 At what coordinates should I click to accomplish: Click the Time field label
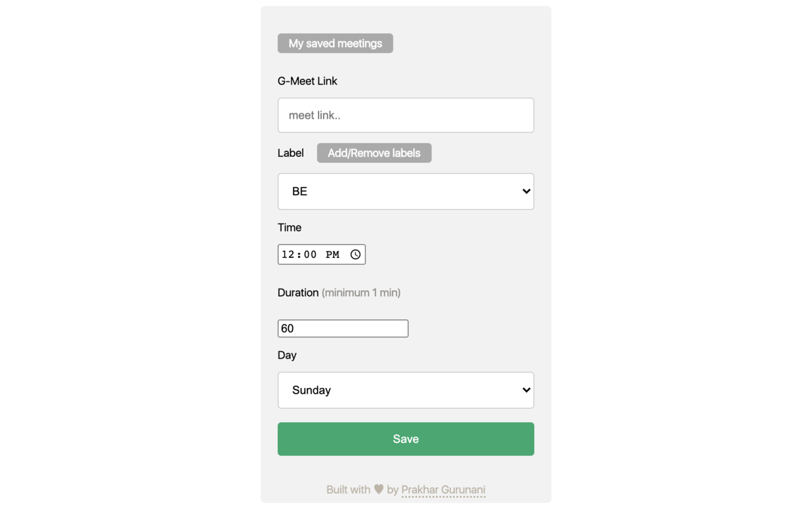pyautogui.click(x=289, y=227)
